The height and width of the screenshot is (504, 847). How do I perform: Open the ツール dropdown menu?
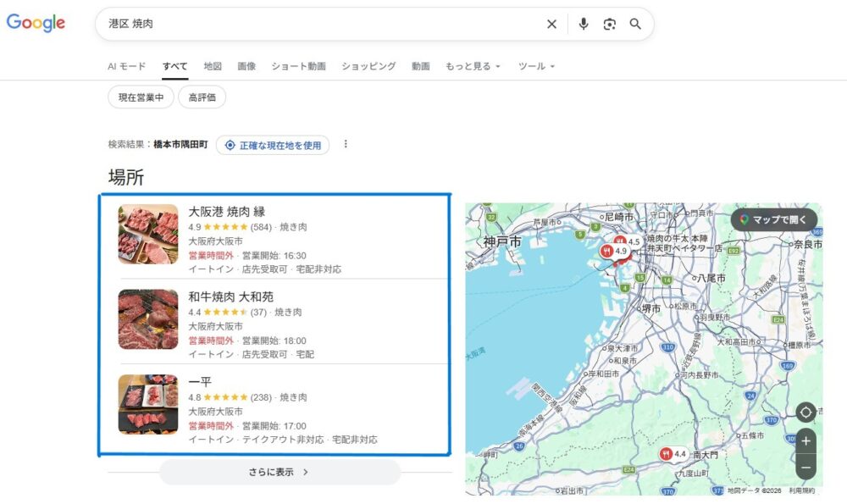536,66
